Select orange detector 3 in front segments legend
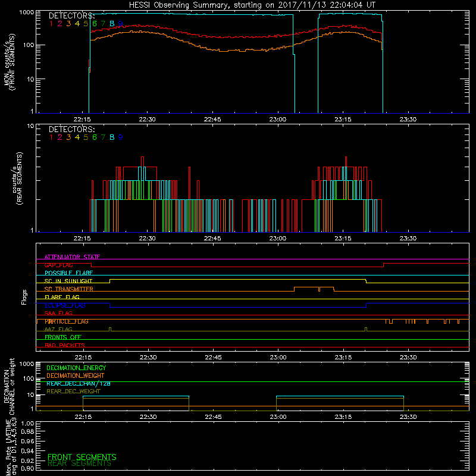The image size is (476, 476). pos(68,24)
